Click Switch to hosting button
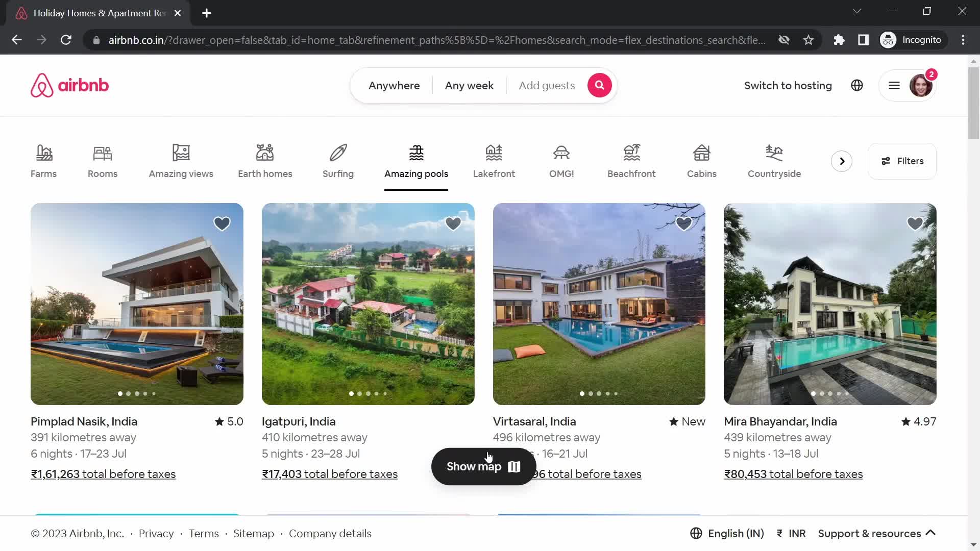 [788, 85]
